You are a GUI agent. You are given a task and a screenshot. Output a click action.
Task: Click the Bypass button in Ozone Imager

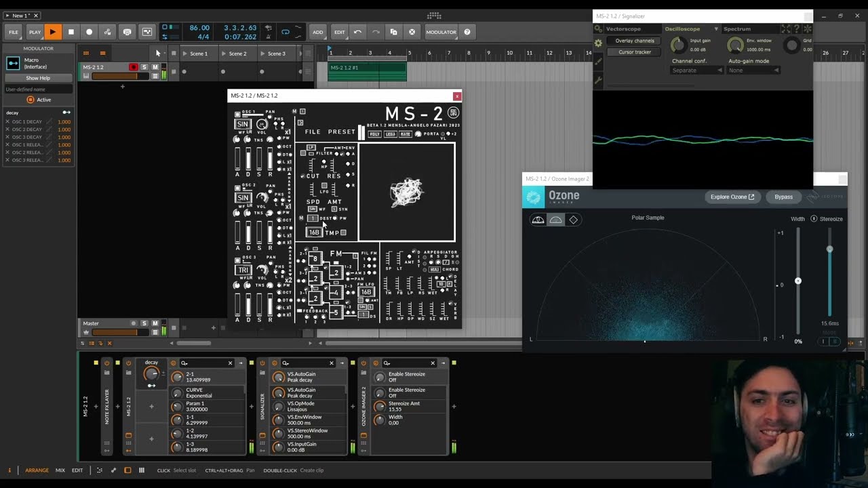[783, 197]
